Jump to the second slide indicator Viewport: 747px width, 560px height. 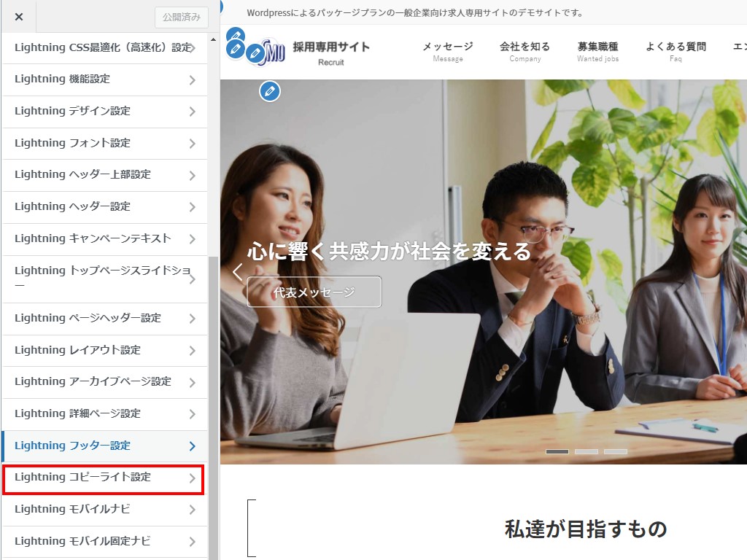(x=586, y=452)
